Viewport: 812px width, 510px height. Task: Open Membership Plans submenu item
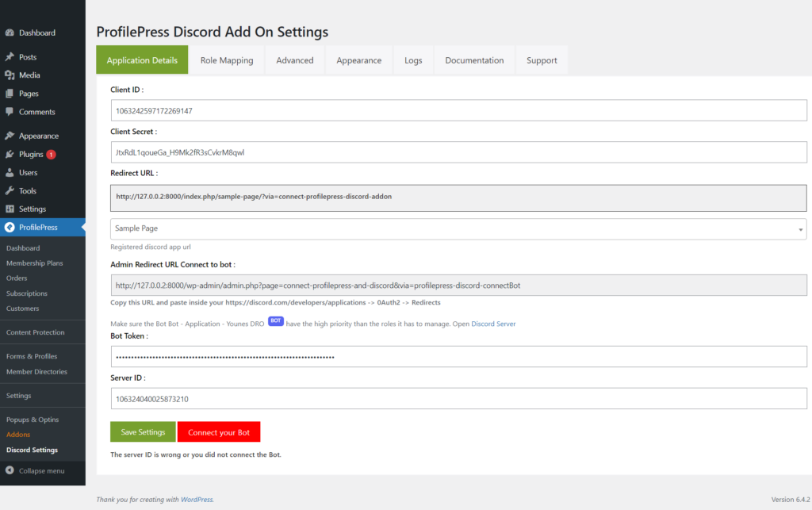pos(34,263)
